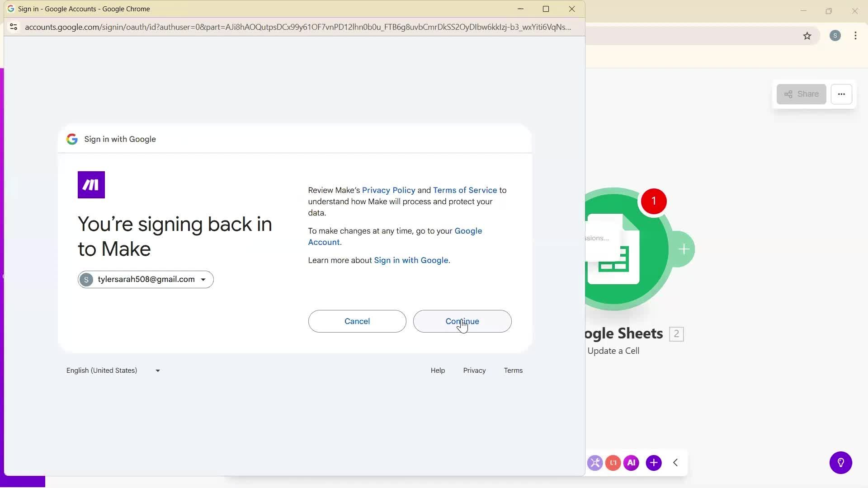Click the Chrome profile avatar icon
This screenshot has height=488, width=868.
(x=835, y=36)
